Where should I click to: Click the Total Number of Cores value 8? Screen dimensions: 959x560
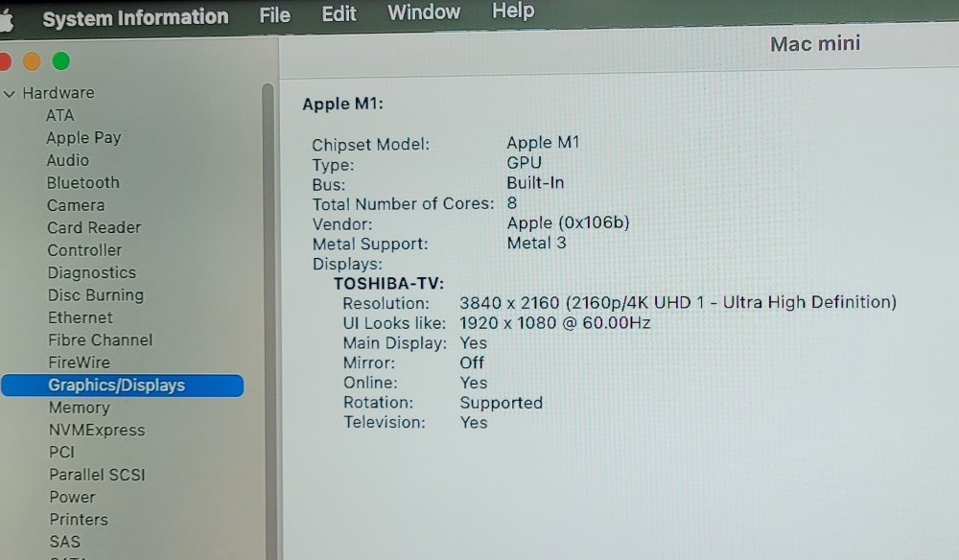[512, 203]
